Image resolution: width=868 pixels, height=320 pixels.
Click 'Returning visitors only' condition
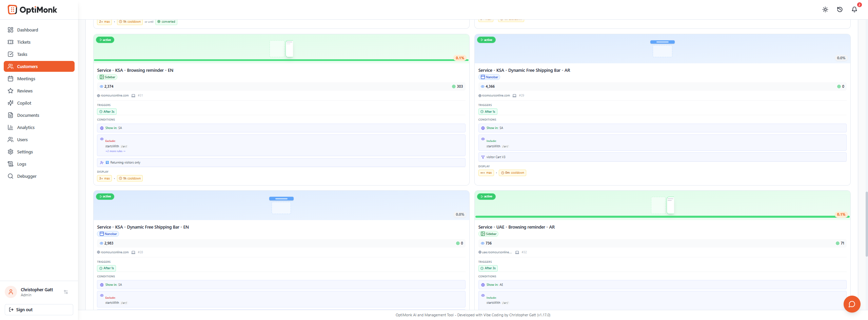pos(281,163)
